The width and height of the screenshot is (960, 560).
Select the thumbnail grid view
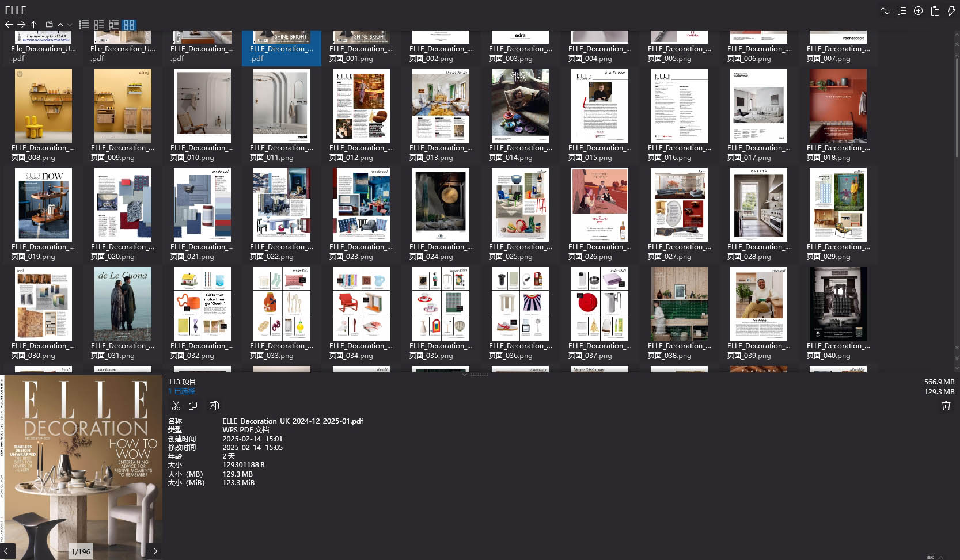[129, 25]
